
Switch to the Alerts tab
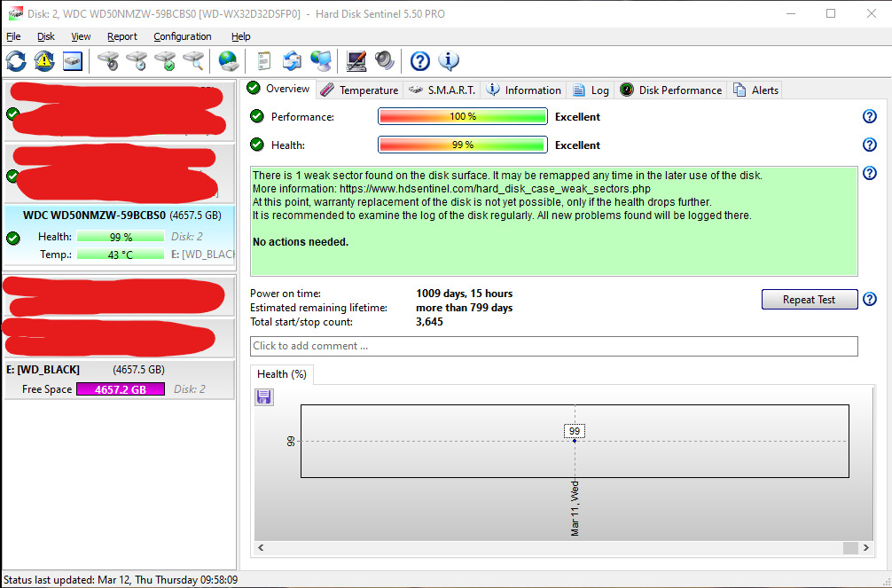tap(755, 90)
